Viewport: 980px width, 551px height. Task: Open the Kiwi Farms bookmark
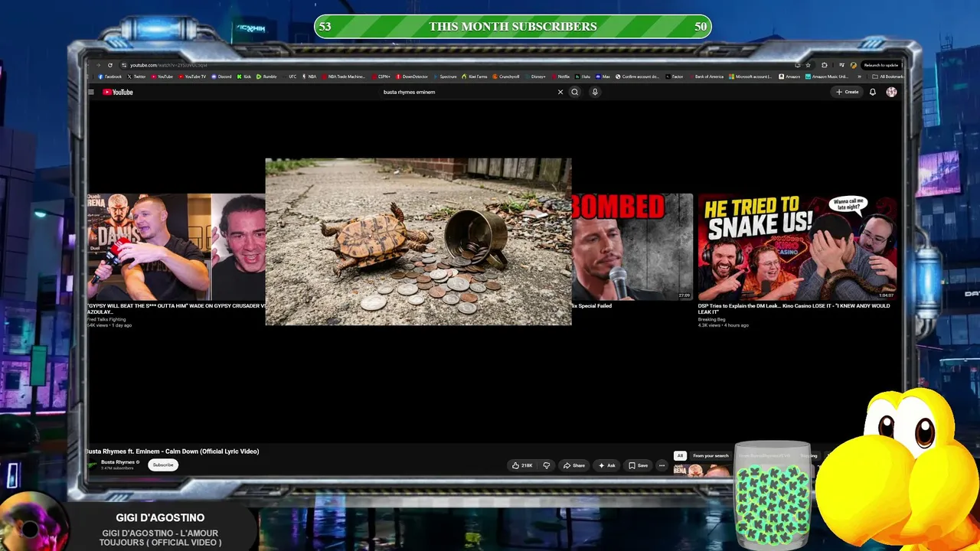click(x=475, y=77)
